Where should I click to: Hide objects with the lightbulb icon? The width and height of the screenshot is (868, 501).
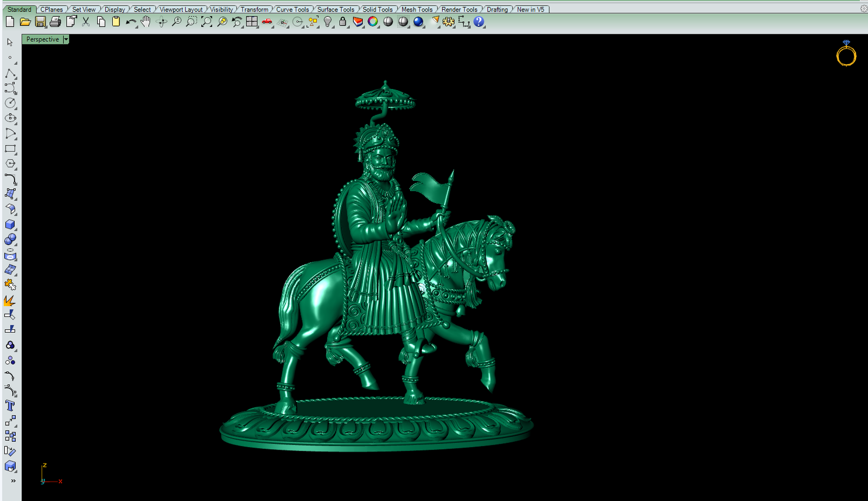[328, 22]
